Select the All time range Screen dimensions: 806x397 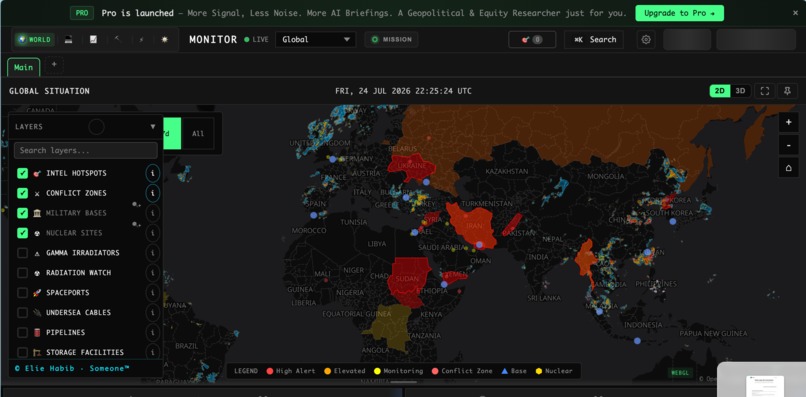pyautogui.click(x=198, y=134)
